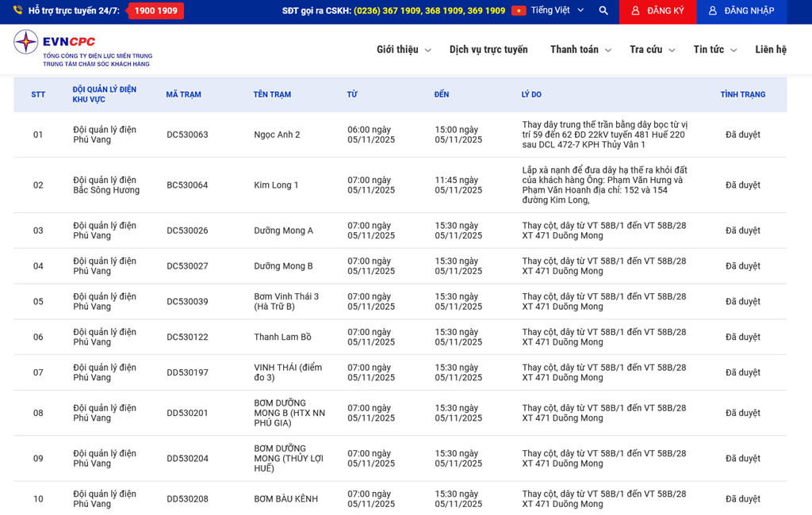Open the Liên hệ menu item
The width and height of the screenshot is (812, 515).
point(771,49)
